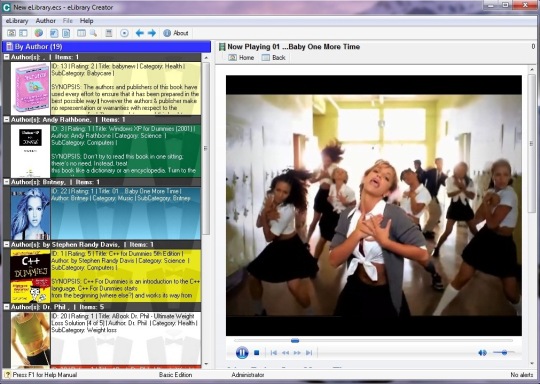Click the pie chart toolbar icon
The width and height of the screenshot is (540, 384).
click(39, 33)
